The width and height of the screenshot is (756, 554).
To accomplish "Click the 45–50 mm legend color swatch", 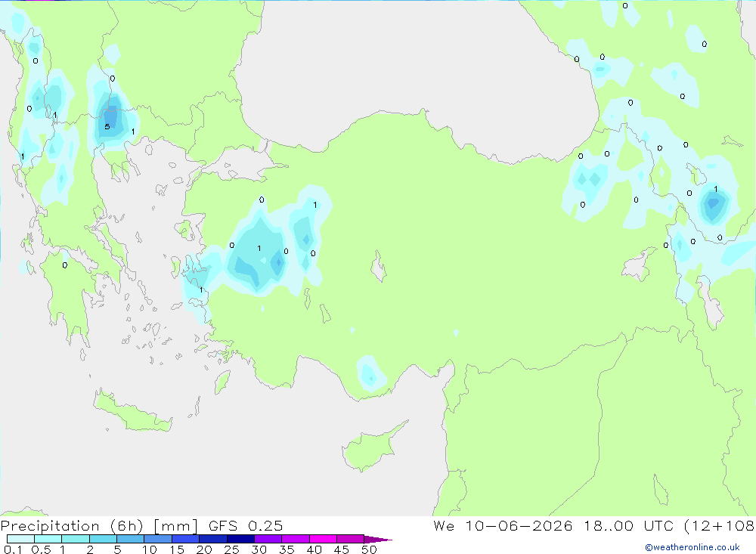I will 350,539.
